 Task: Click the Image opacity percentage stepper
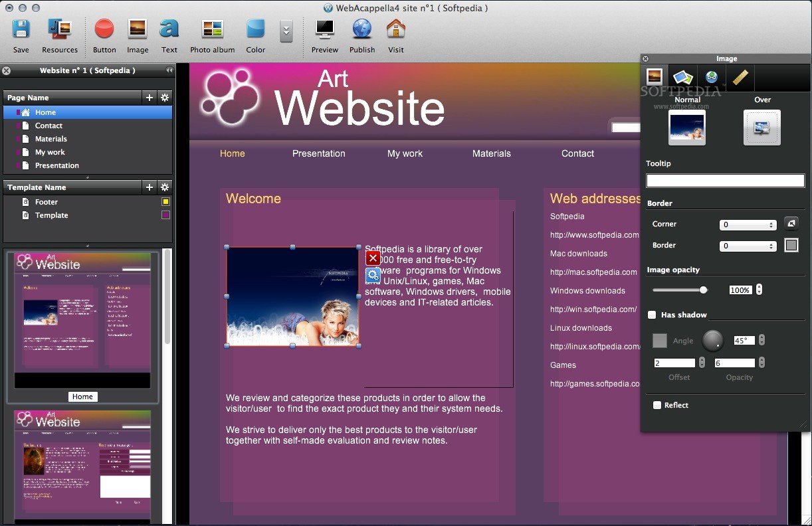point(760,290)
